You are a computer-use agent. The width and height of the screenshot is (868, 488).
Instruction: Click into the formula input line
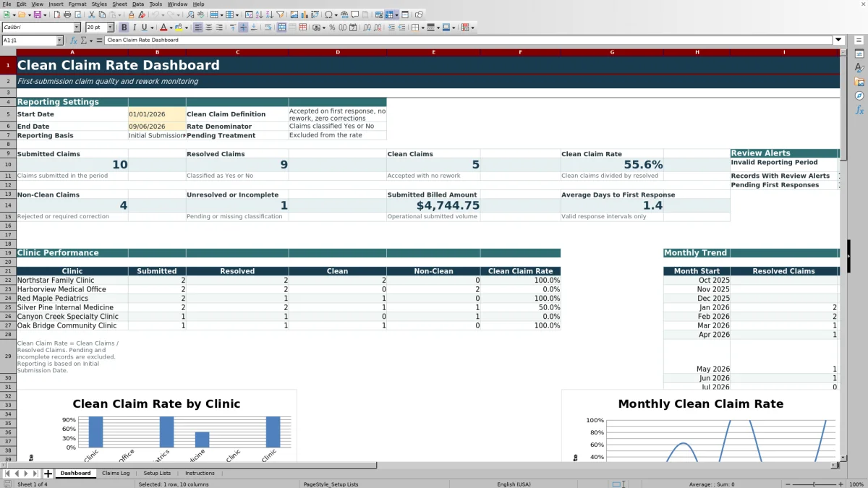click(x=469, y=40)
